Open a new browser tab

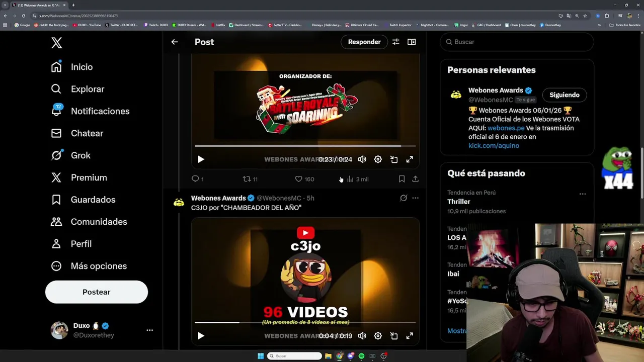(73, 5)
